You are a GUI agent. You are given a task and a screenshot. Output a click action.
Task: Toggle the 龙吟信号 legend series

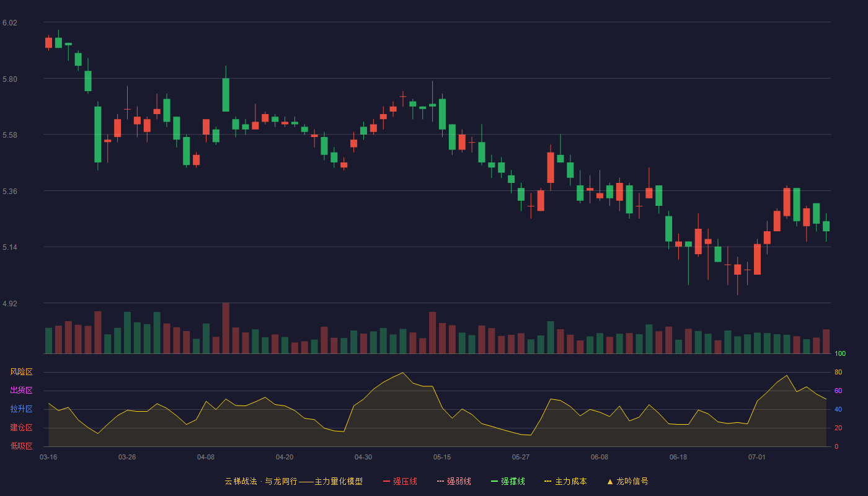[x=627, y=481]
